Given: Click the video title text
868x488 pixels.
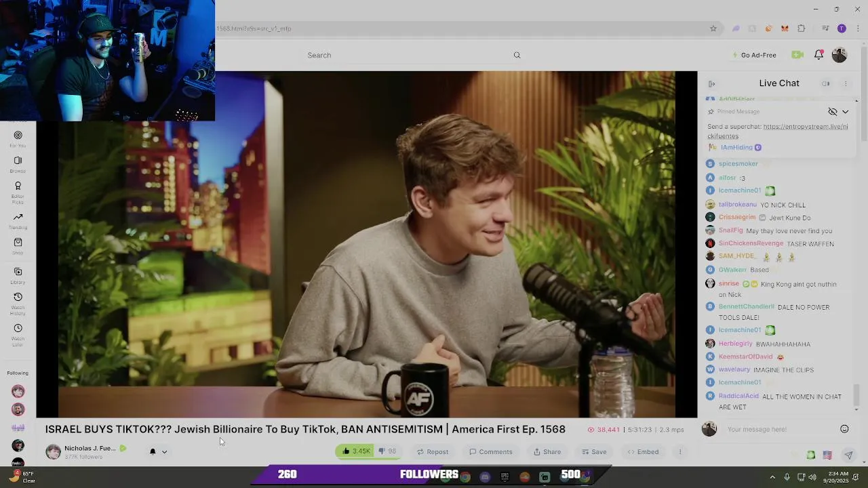Looking at the screenshot, I should coord(305,429).
